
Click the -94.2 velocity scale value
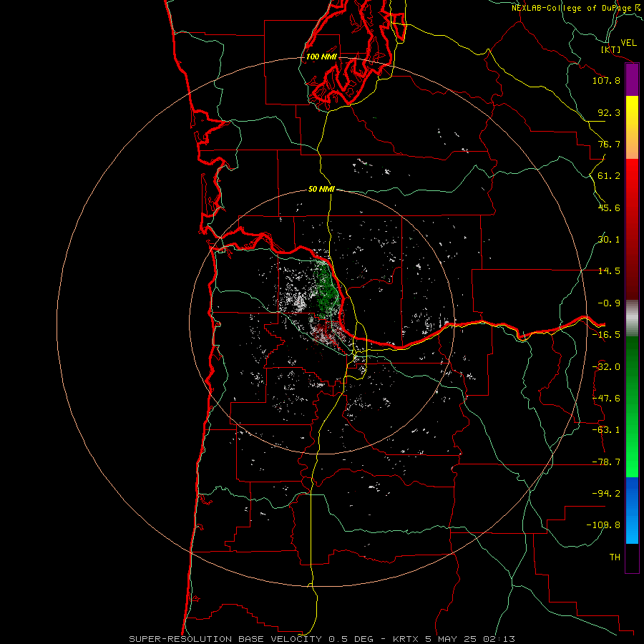pos(606,493)
